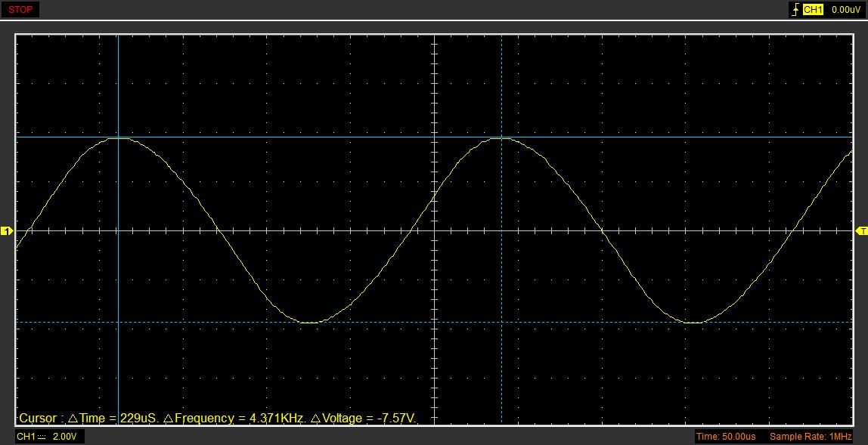Click the first waveform peak at cursor intersection

(118, 138)
